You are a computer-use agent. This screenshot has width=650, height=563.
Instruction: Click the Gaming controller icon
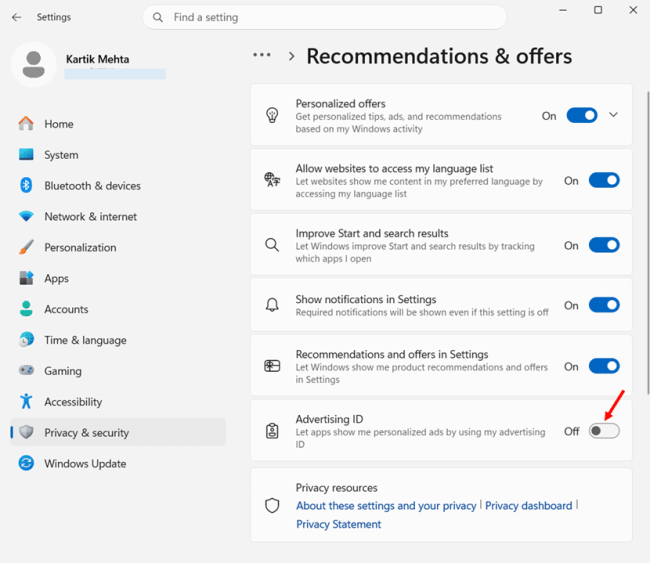point(26,370)
